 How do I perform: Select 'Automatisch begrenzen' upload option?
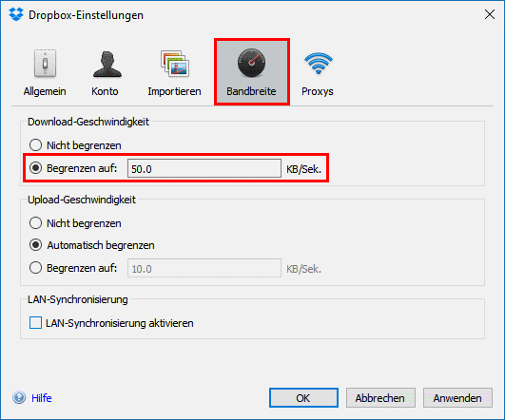[35, 245]
